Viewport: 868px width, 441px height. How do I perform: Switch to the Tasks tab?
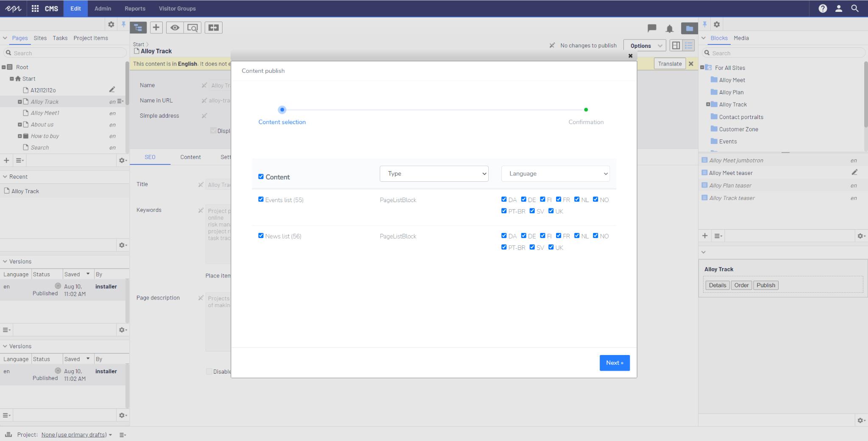click(x=60, y=38)
